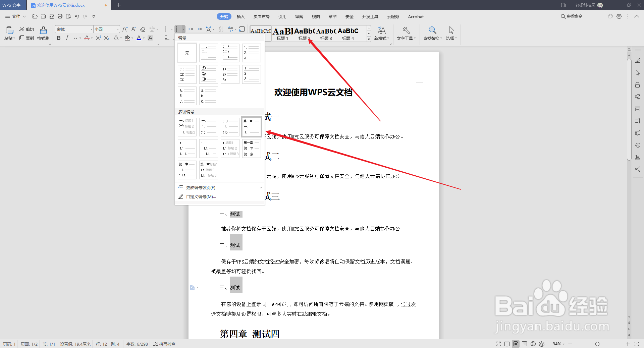Apply 标题 4 style
644x348 pixels.
click(x=348, y=34)
